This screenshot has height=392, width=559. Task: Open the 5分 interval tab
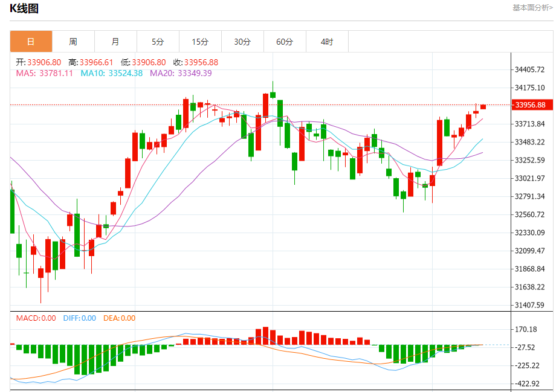158,42
